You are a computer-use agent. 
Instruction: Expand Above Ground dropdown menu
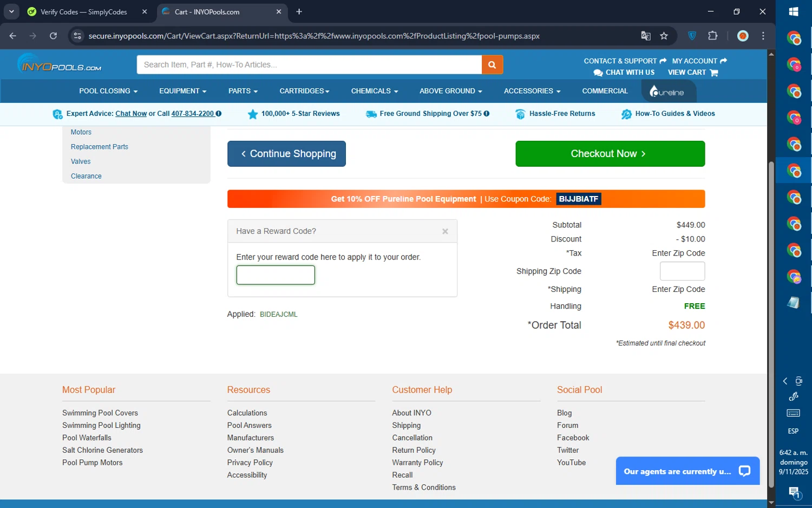coord(450,91)
